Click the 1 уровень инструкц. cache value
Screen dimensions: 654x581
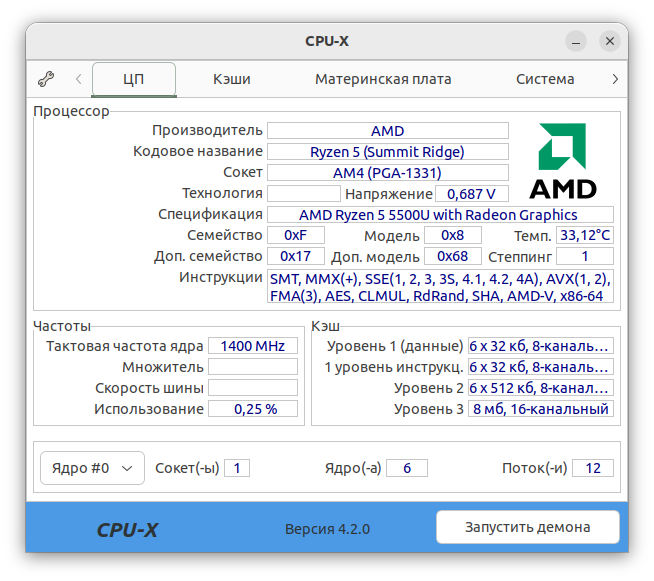541,367
